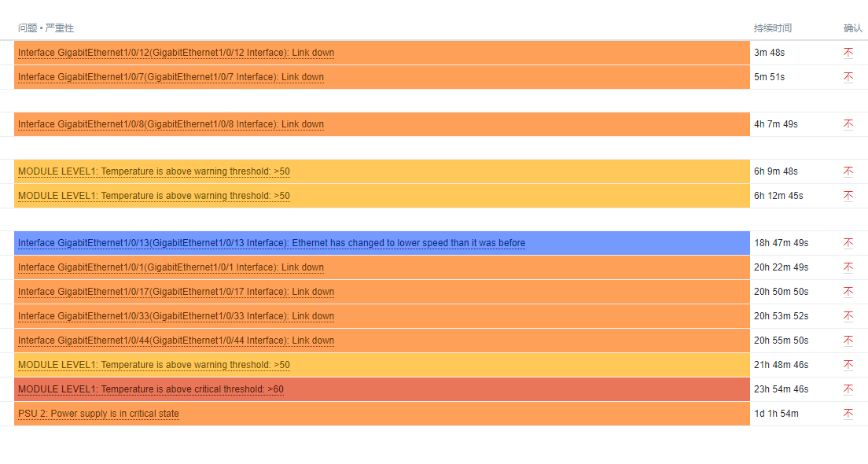Click the 问题 • 严重性 column header
Image resolution: width=868 pixels, height=464 pixels.
(x=46, y=28)
